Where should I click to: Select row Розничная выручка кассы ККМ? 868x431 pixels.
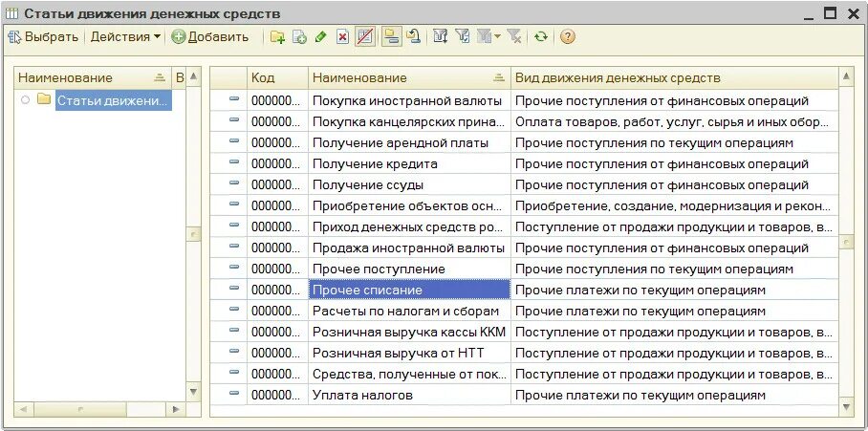(524, 332)
